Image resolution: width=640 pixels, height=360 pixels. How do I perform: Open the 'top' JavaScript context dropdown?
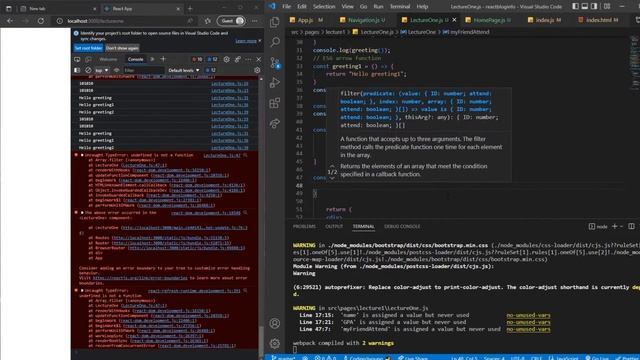[102, 70]
